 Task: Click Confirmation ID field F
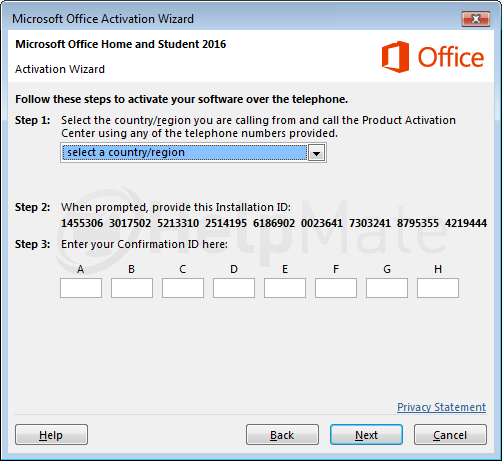(x=336, y=288)
